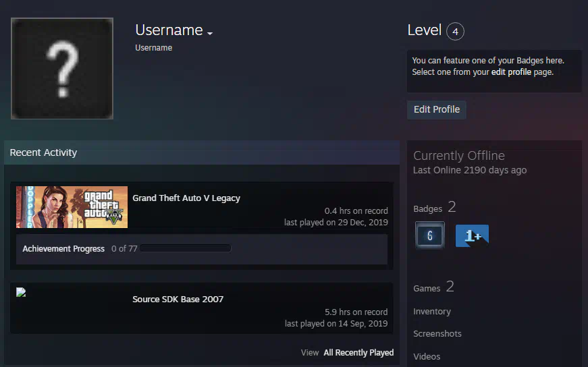Click the Badges count number 2
This screenshot has height=367, width=588.
point(452,207)
